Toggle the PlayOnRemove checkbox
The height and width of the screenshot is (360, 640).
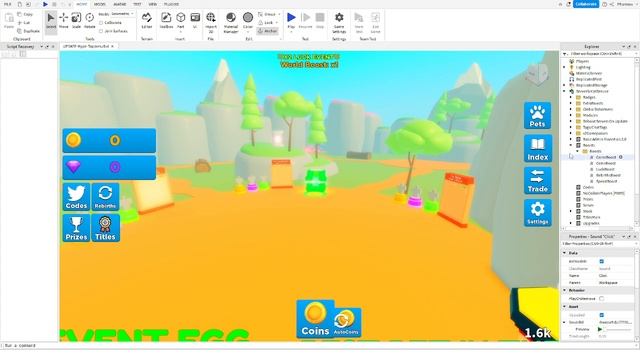(x=602, y=299)
